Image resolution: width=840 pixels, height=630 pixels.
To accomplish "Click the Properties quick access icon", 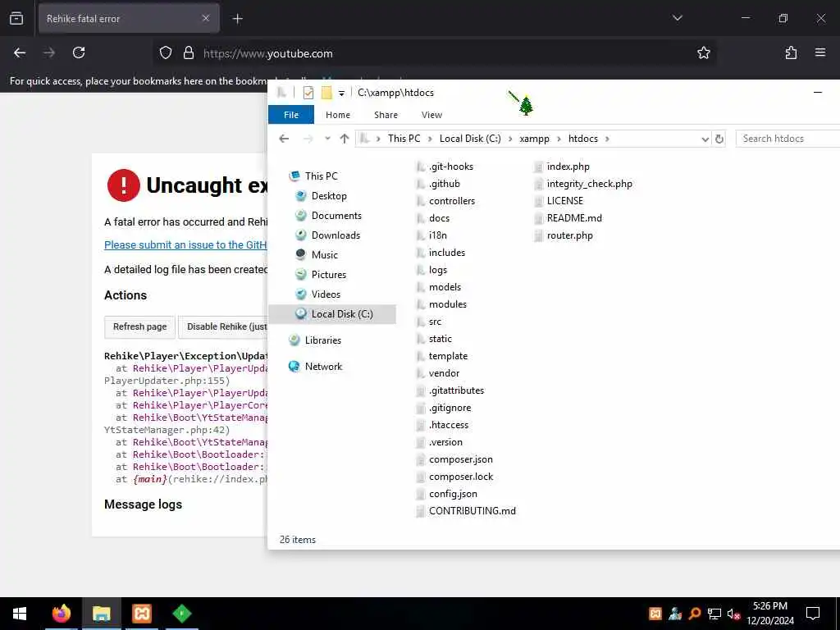I will 308,93.
